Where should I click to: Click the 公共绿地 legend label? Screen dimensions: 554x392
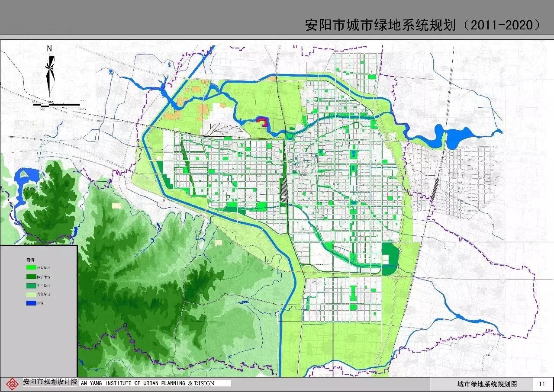point(44,268)
